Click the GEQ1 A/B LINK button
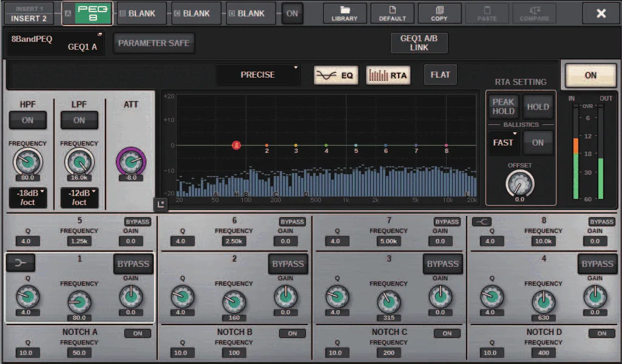 coord(419,43)
